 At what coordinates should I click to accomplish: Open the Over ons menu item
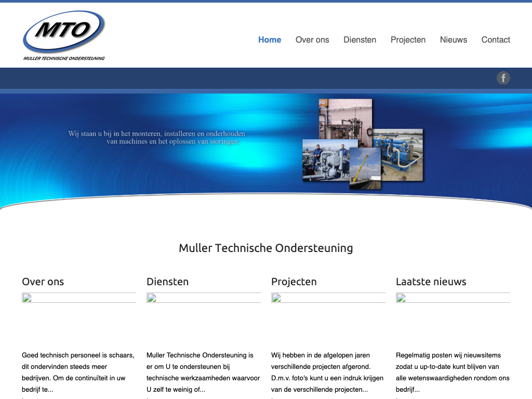[x=312, y=40]
